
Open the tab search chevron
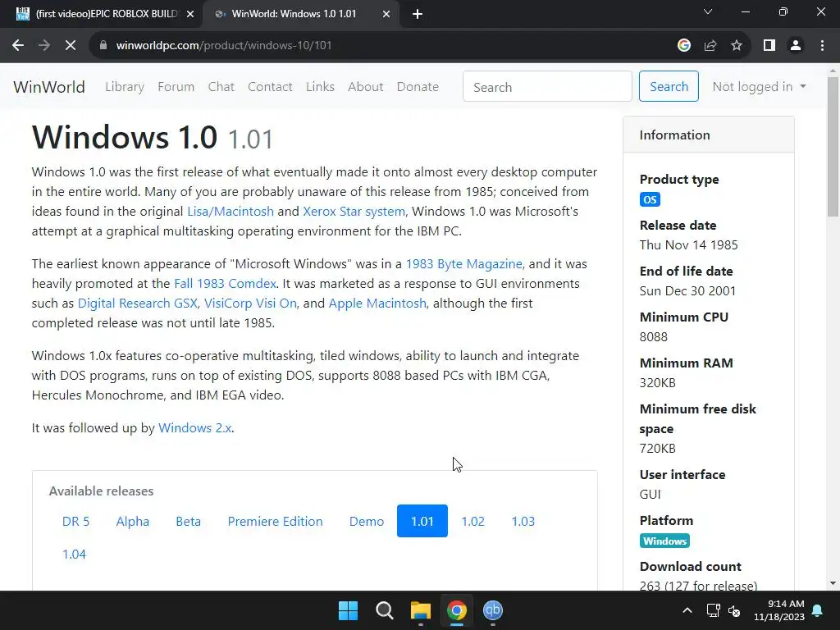[708, 11]
